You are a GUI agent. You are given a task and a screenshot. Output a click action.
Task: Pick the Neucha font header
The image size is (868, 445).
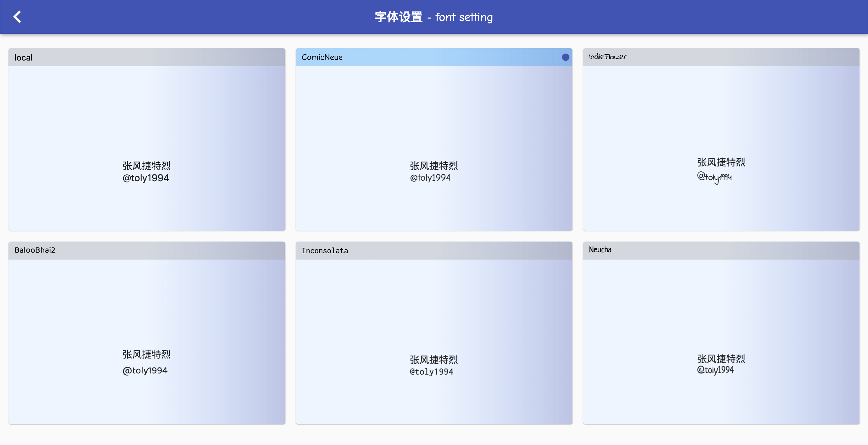(x=721, y=250)
